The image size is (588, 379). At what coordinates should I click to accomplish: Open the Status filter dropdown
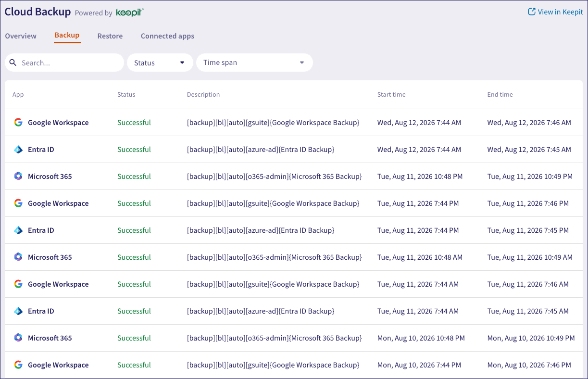[x=160, y=63]
